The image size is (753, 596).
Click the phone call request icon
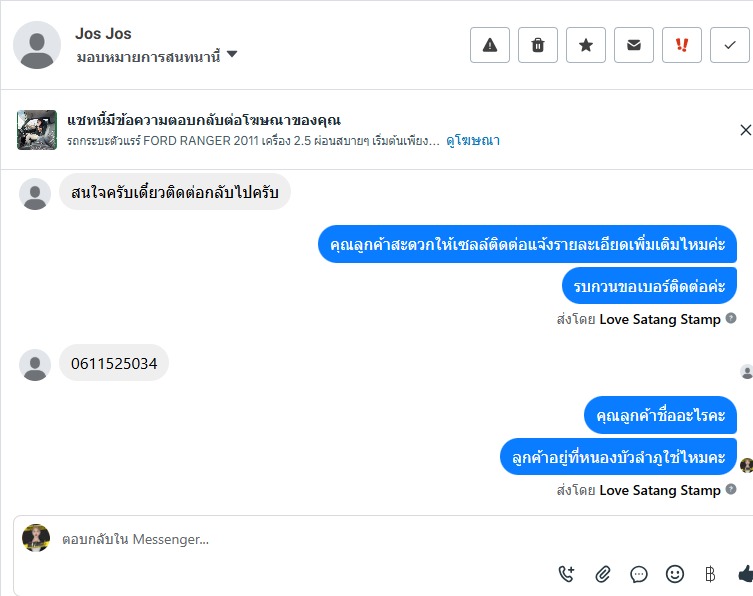click(x=566, y=574)
